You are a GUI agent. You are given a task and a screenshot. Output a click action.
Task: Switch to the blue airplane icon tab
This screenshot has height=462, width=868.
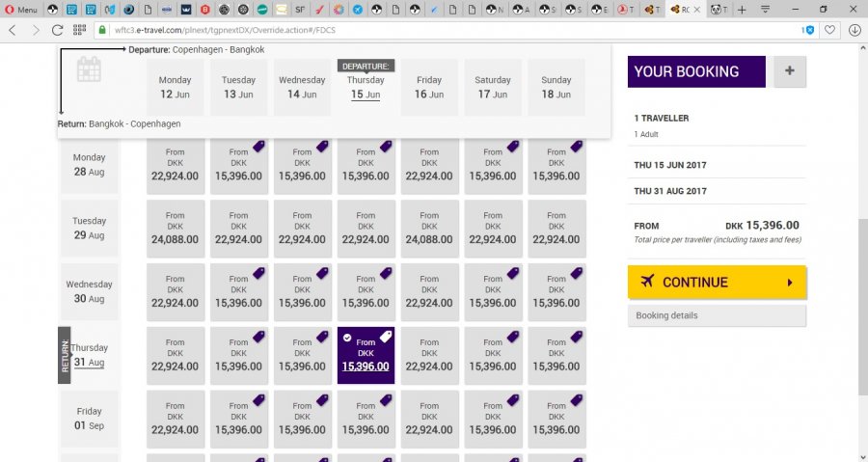pos(358,10)
